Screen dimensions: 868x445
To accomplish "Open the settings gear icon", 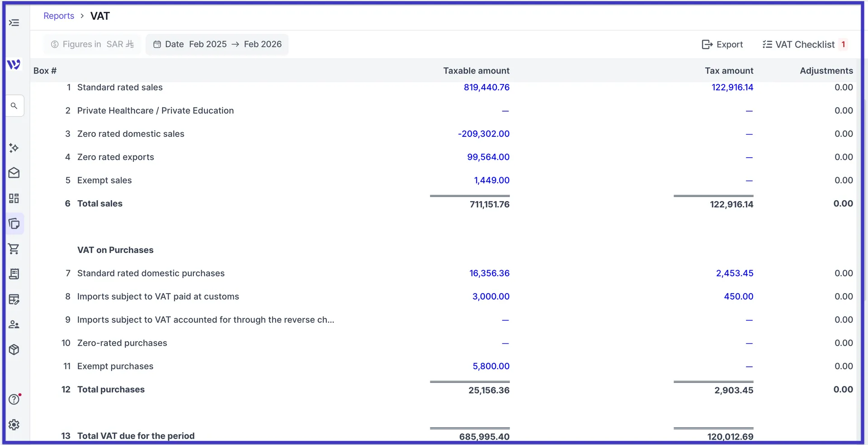I will pos(14,425).
